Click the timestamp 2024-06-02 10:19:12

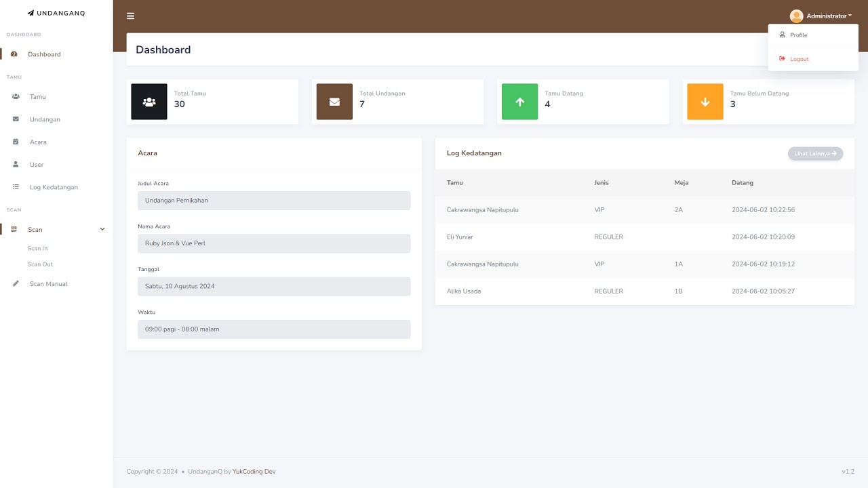pos(763,264)
